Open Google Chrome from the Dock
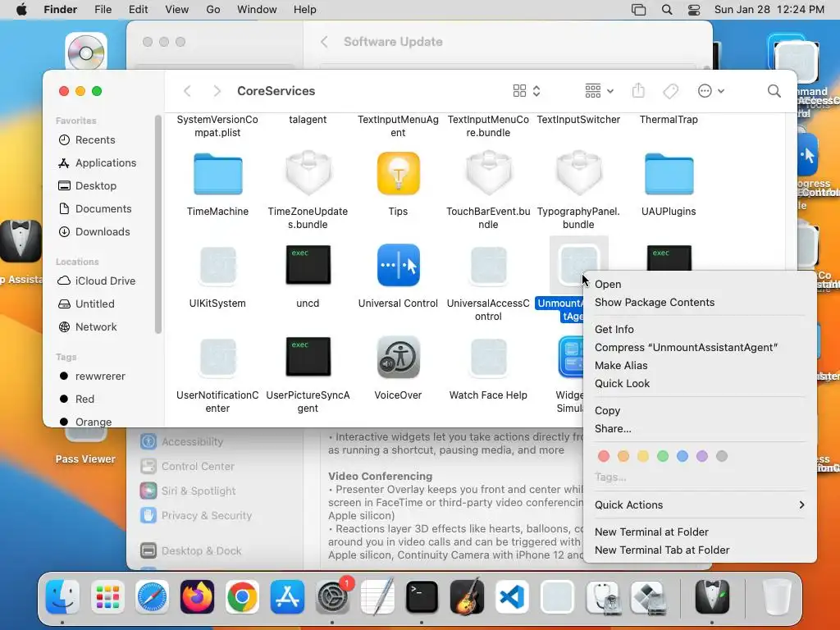This screenshot has width=840, height=630. [x=242, y=596]
